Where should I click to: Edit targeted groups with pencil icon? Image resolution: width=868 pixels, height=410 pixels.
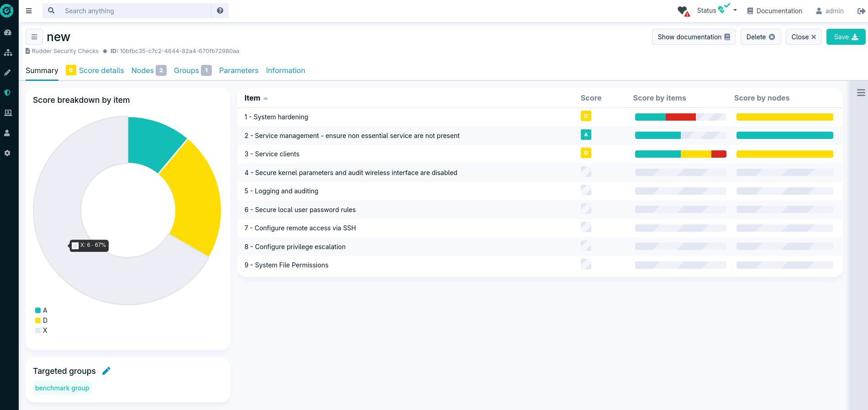tap(106, 371)
